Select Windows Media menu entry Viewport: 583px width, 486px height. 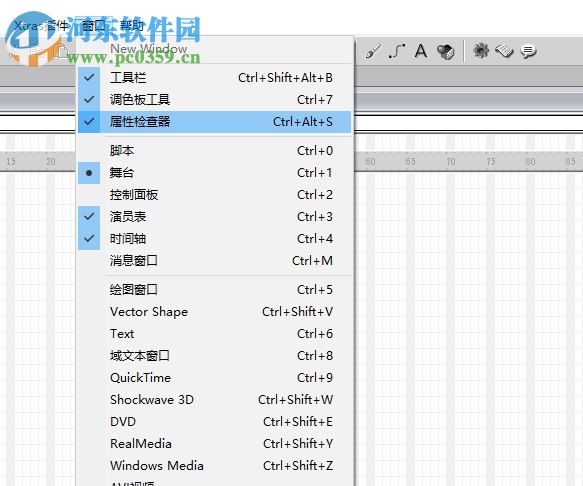click(215, 465)
